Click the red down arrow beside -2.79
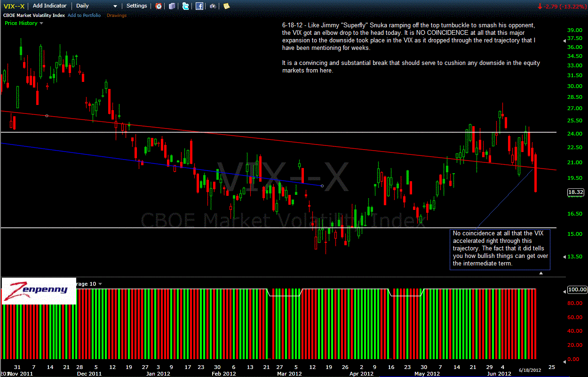 pos(540,6)
